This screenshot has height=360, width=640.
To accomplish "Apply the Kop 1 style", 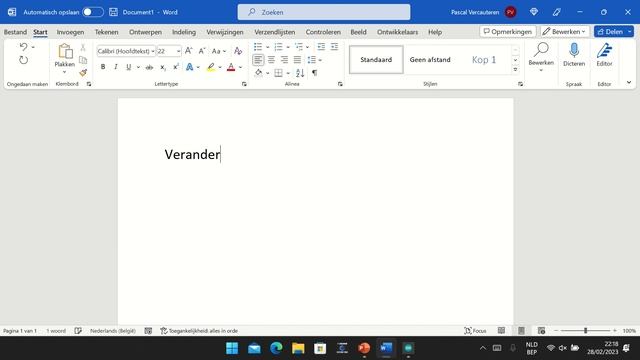I will (484, 60).
